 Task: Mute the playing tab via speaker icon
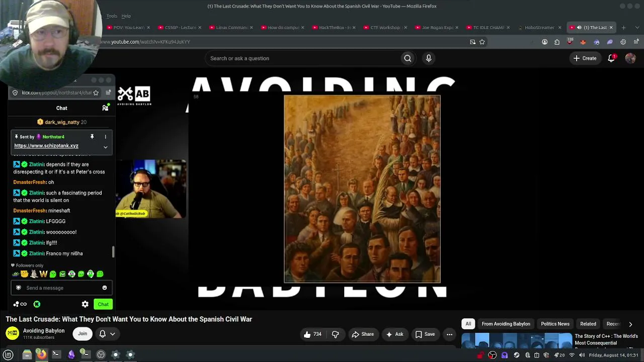tap(579, 28)
